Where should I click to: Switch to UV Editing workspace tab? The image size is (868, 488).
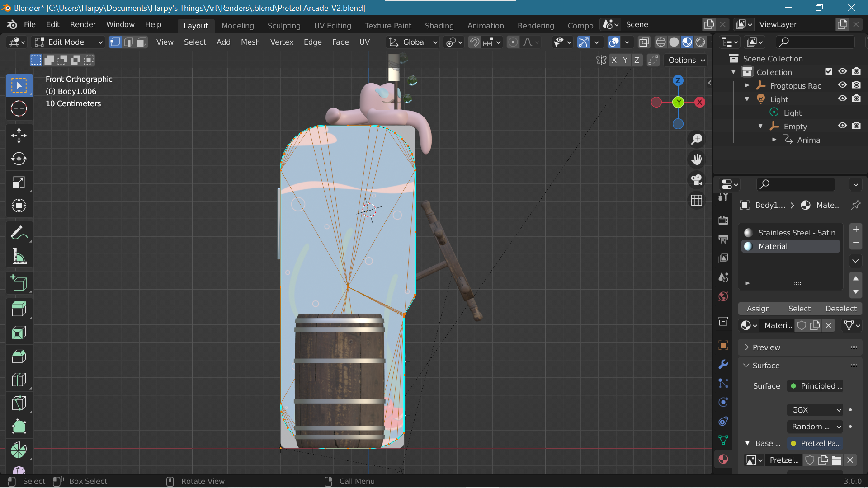(x=333, y=26)
